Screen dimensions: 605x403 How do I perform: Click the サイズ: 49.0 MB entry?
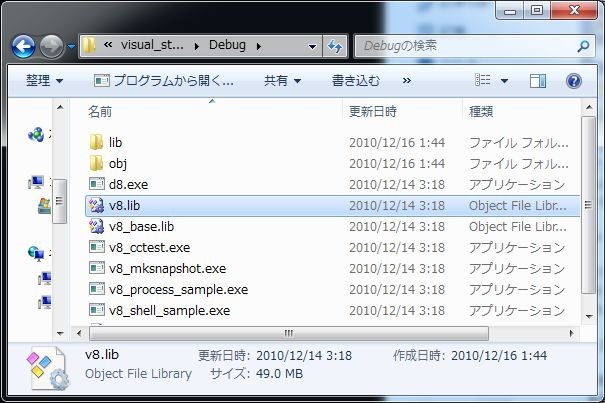coord(257,374)
